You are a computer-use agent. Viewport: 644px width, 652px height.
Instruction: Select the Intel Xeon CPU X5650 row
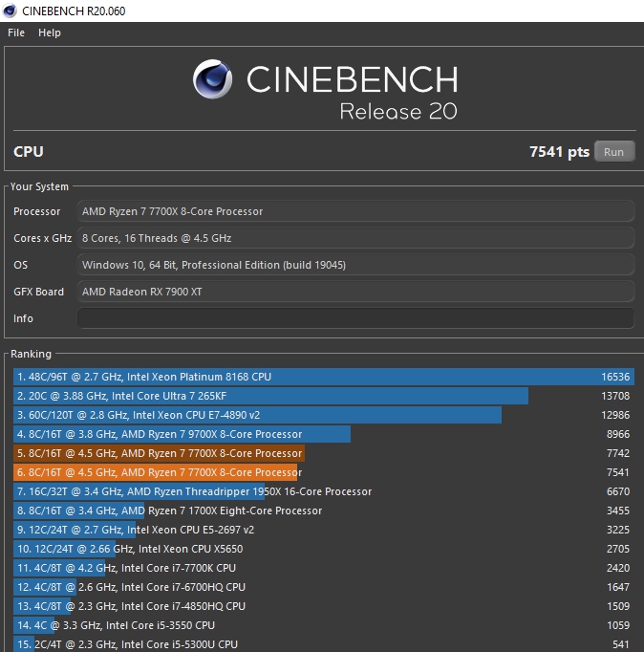pyautogui.click(x=324, y=549)
